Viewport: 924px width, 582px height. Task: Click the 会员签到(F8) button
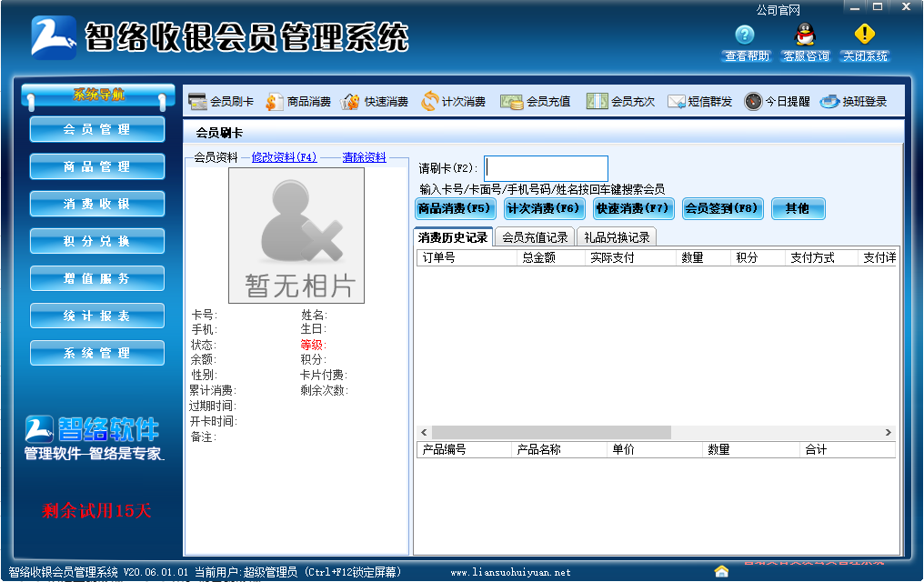(722, 208)
